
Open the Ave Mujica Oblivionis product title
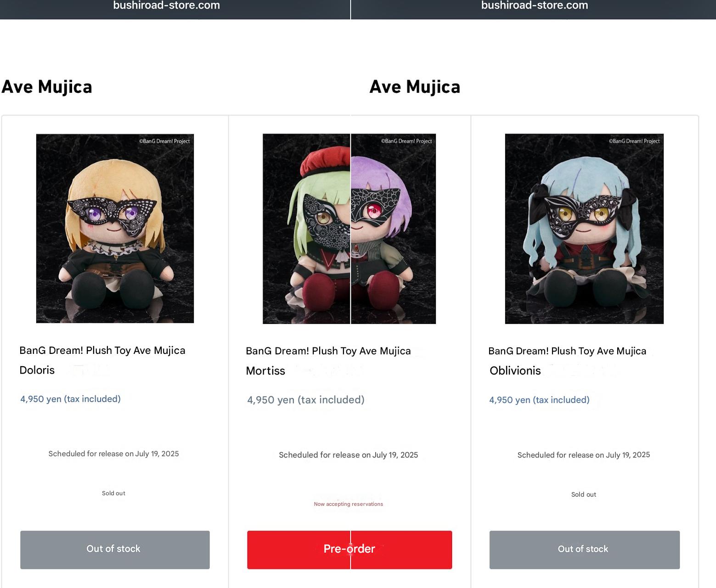(x=567, y=361)
